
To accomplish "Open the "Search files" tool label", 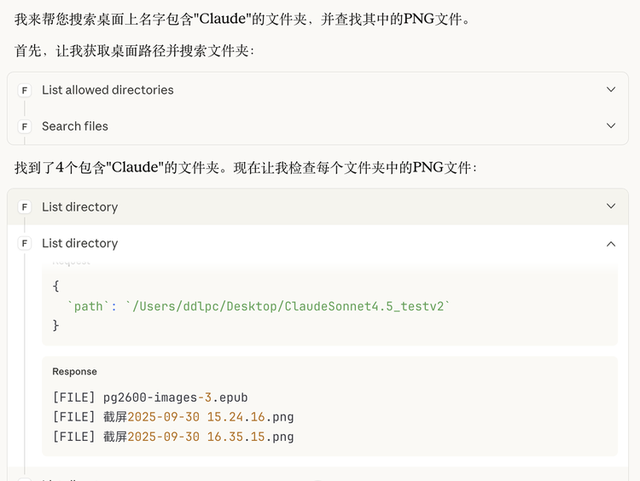I will click(75, 126).
